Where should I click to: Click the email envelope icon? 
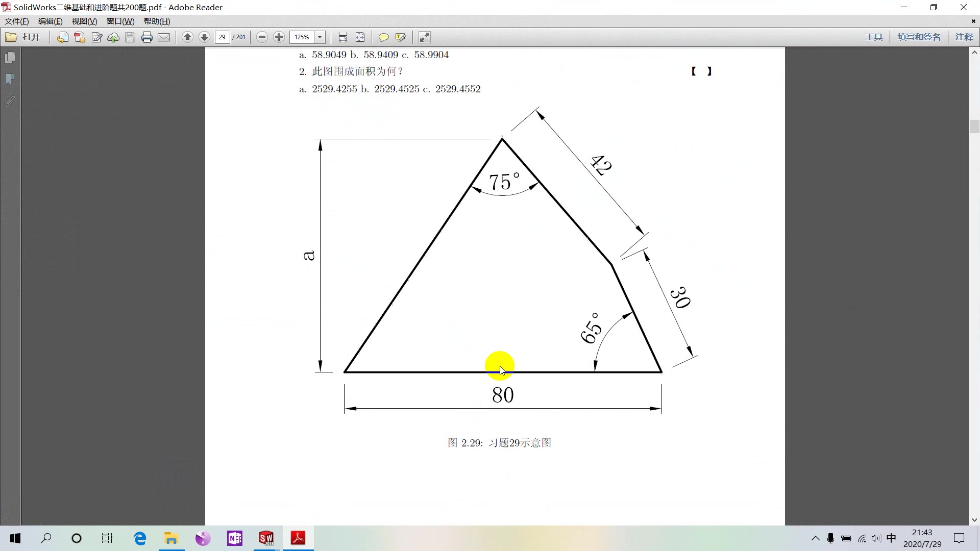pyautogui.click(x=164, y=37)
